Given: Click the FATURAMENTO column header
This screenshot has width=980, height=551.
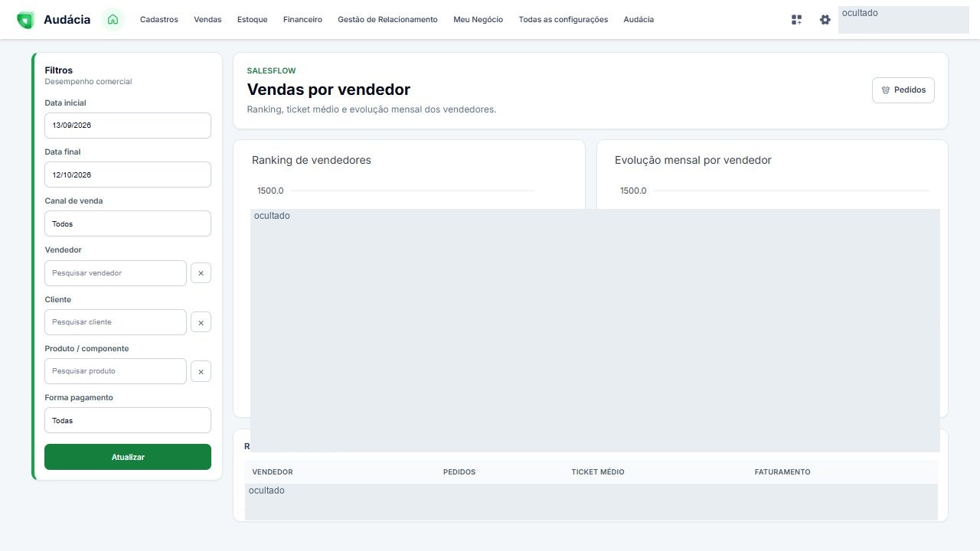Looking at the screenshot, I should [782, 472].
